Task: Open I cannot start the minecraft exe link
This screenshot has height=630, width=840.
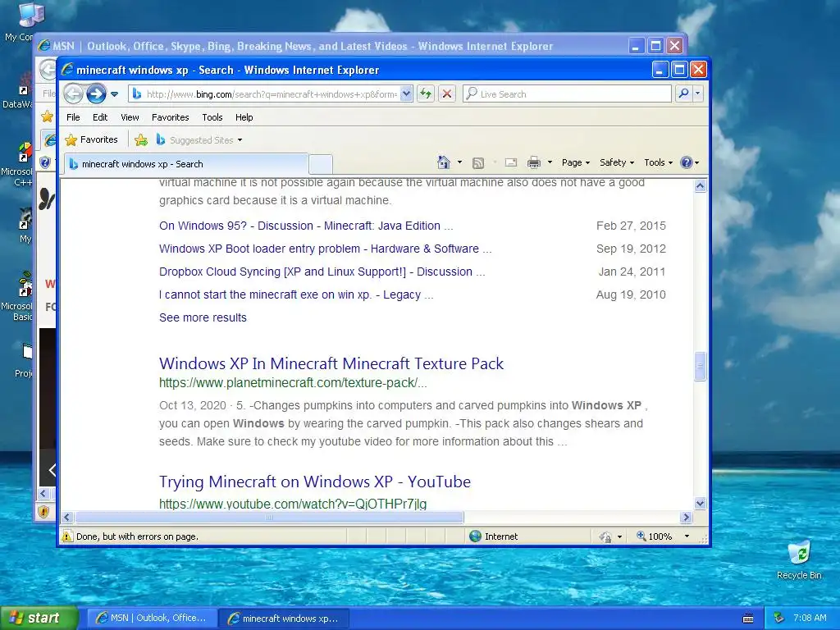Action: (x=295, y=295)
